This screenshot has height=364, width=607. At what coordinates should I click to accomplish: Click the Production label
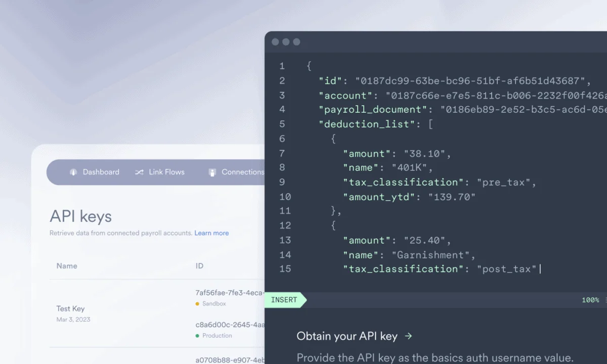217,336
